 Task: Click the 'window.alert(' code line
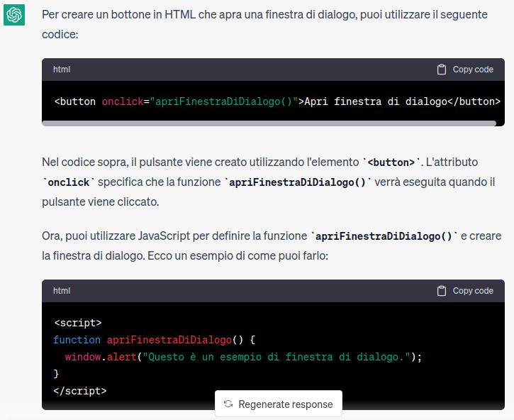pyautogui.click(x=243, y=357)
